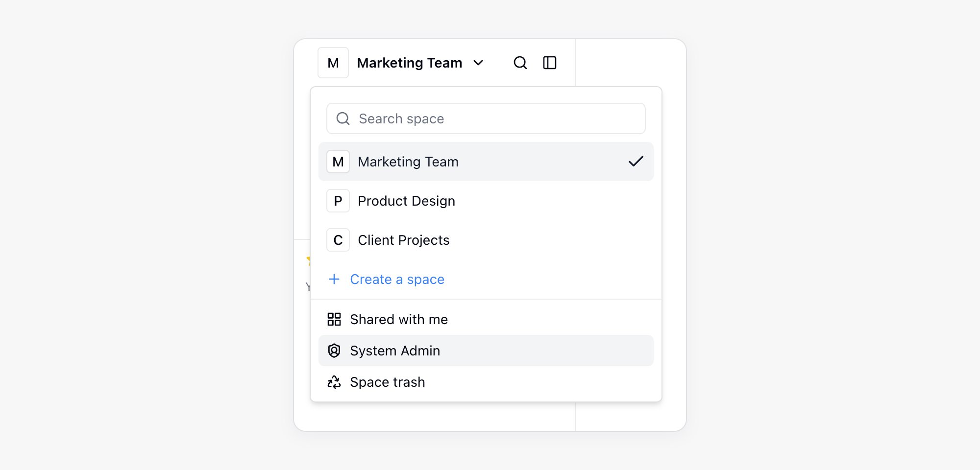The height and width of the screenshot is (470, 980).
Task: Click the plus icon by Create a space
Action: 334,279
